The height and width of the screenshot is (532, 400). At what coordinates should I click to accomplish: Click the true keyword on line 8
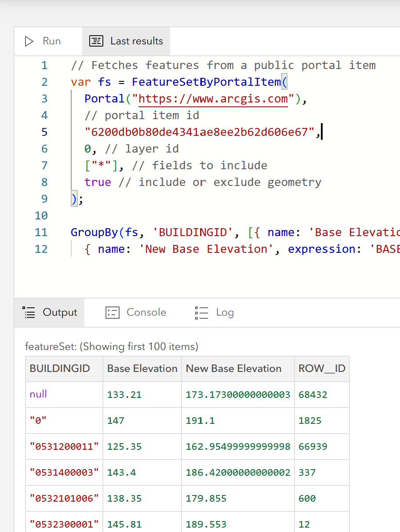(x=98, y=182)
